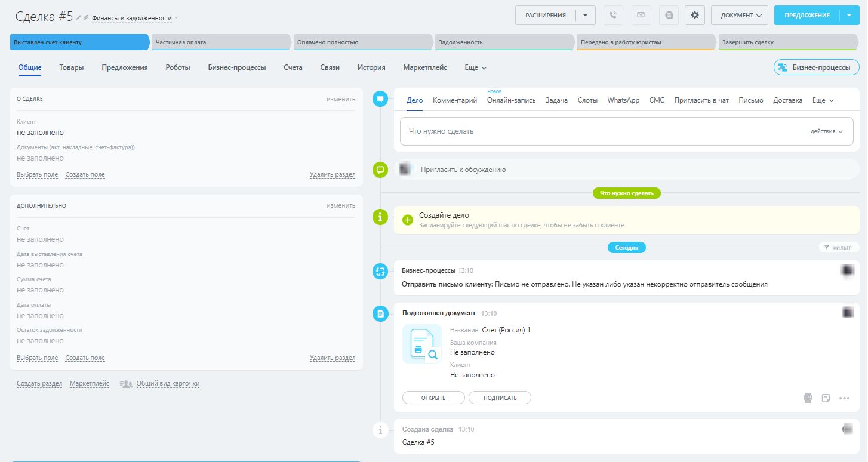
Task: Click the envelope email icon in header
Action: click(641, 16)
